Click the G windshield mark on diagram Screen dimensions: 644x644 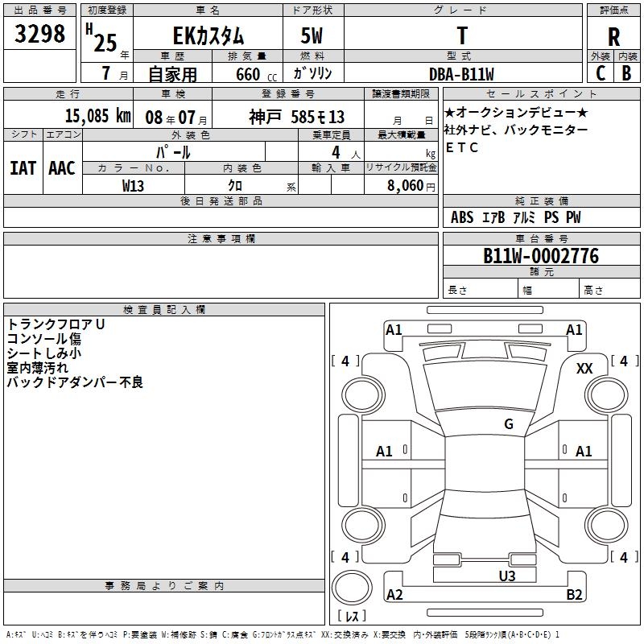click(509, 423)
